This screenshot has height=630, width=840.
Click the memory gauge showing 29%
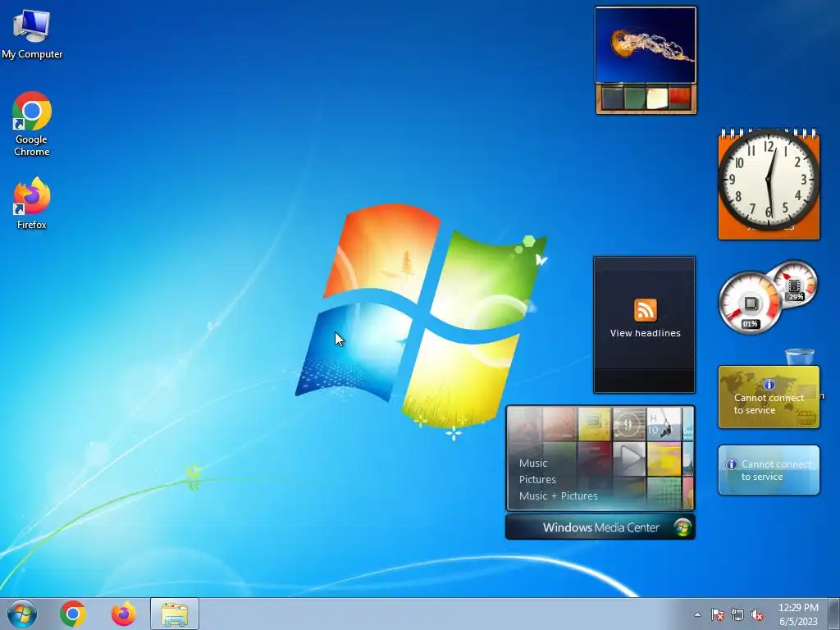tap(794, 284)
